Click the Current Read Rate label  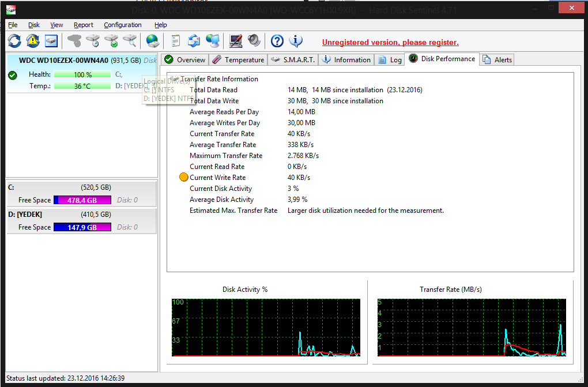click(217, 166)
